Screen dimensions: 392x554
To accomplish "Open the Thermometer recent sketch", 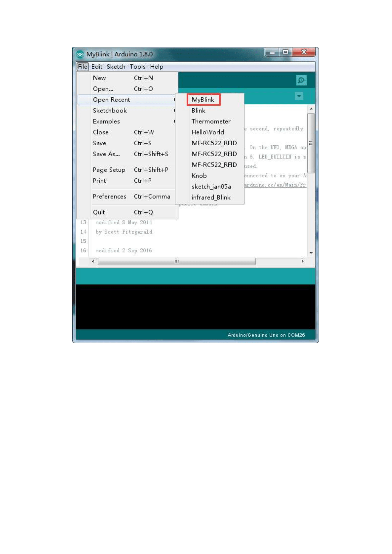I will (211, 121).
